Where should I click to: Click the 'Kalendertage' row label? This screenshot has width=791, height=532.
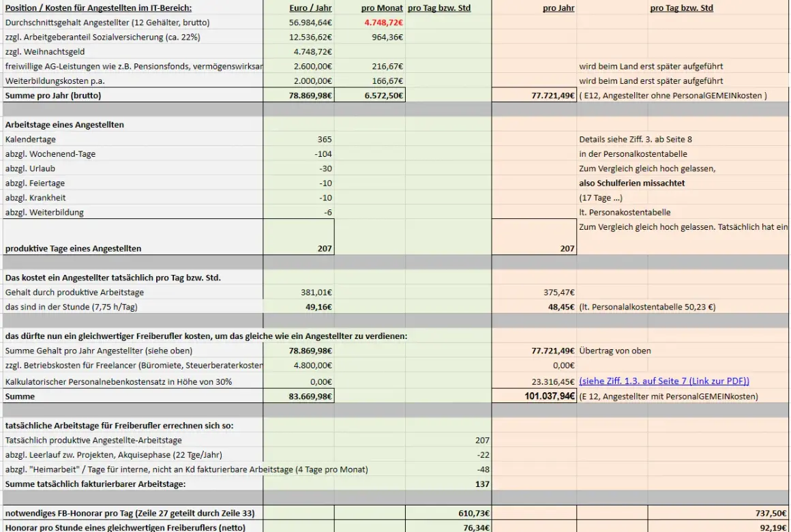(x=30, y=139)
